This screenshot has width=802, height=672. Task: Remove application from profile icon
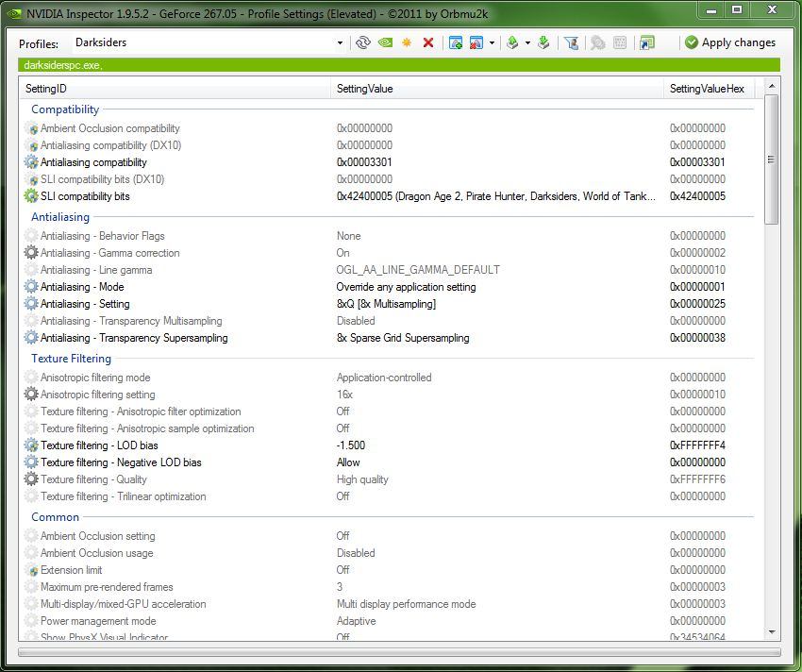476,43
